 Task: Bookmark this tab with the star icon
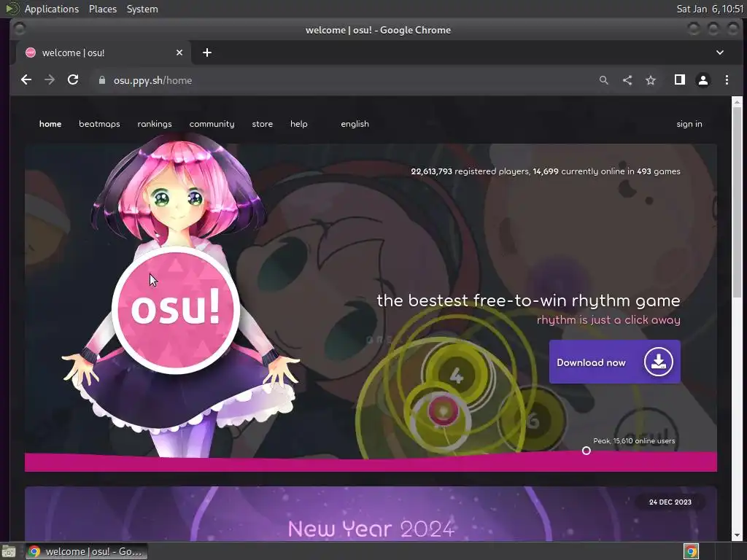[651, 80]
